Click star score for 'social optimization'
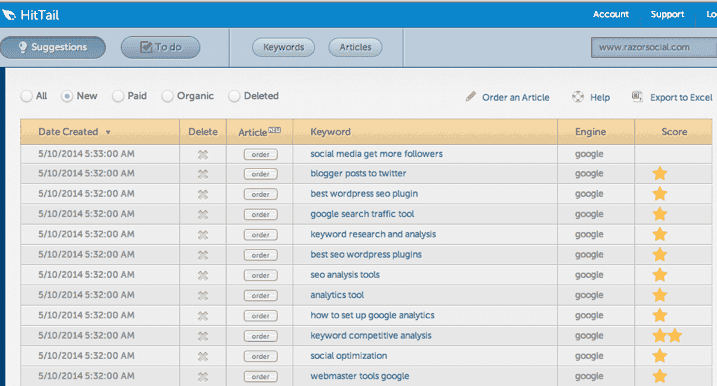Image resolution: width=717 pixels, height=386 pixels. (660, 356)
